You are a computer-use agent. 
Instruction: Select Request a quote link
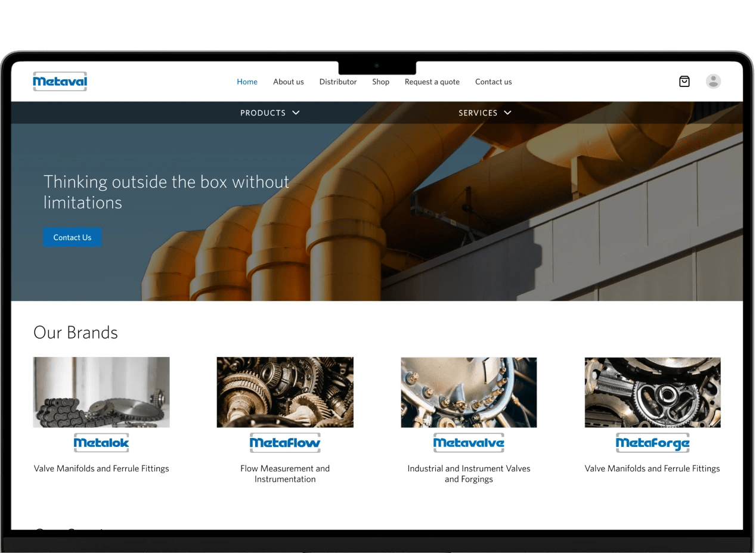(x=432, y=82)
